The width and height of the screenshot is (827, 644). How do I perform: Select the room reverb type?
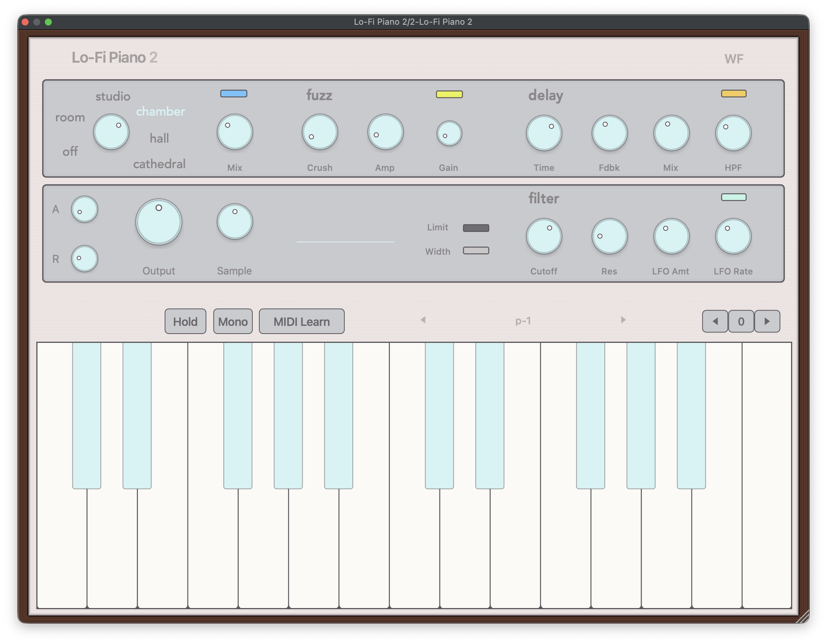tap(70, 117)
